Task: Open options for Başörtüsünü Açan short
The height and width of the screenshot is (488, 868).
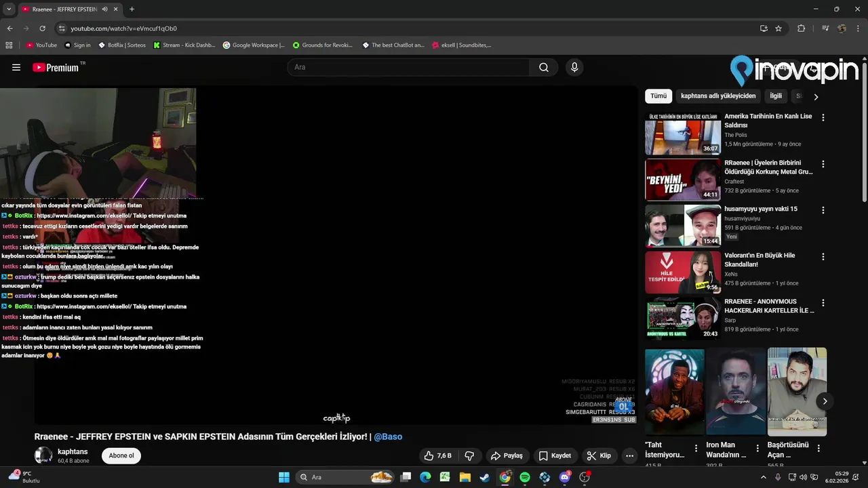Action: 818,448
